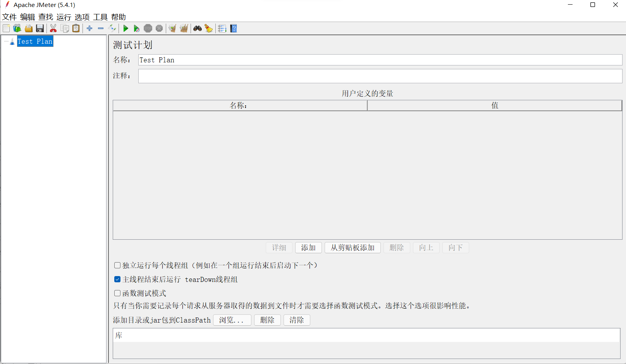Viewport: 626px width, 364px height.
Task: Click the 从剪贴板添加 button
Action: 353,247
